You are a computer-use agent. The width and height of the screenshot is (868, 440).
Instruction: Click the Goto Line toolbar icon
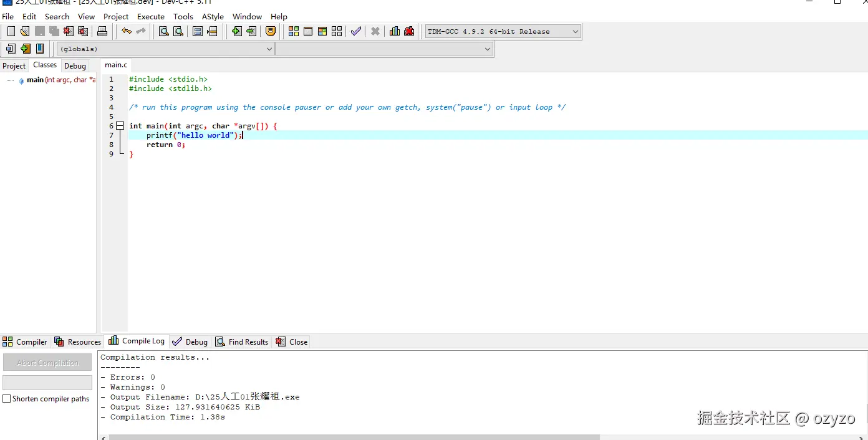[x=212, y=31]
